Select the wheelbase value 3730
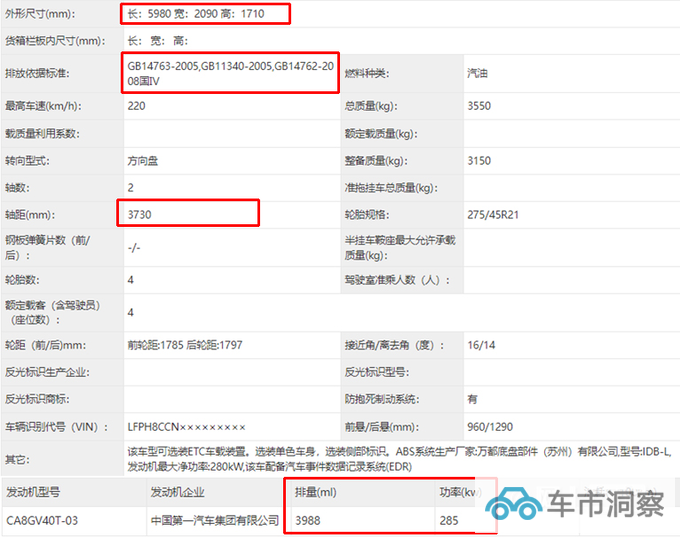 [139, 215]
